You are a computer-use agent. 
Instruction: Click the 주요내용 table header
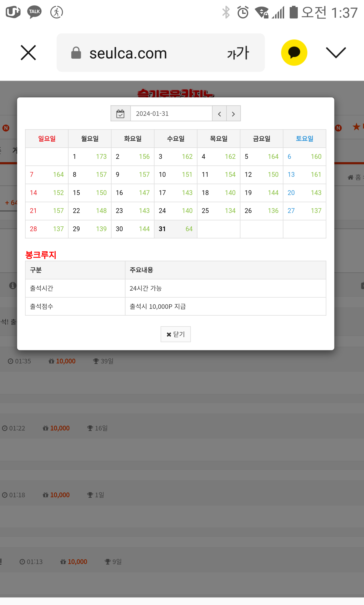[225, 270]
